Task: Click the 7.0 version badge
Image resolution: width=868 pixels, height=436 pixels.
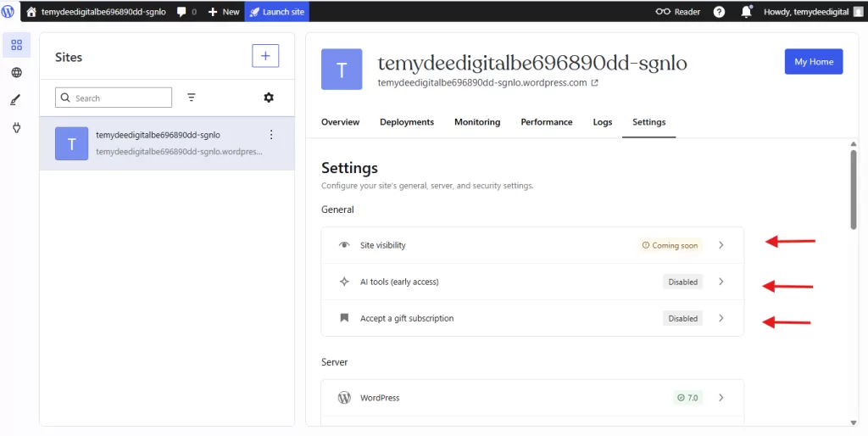Action: pyautogui.click(x=688, y=398)
